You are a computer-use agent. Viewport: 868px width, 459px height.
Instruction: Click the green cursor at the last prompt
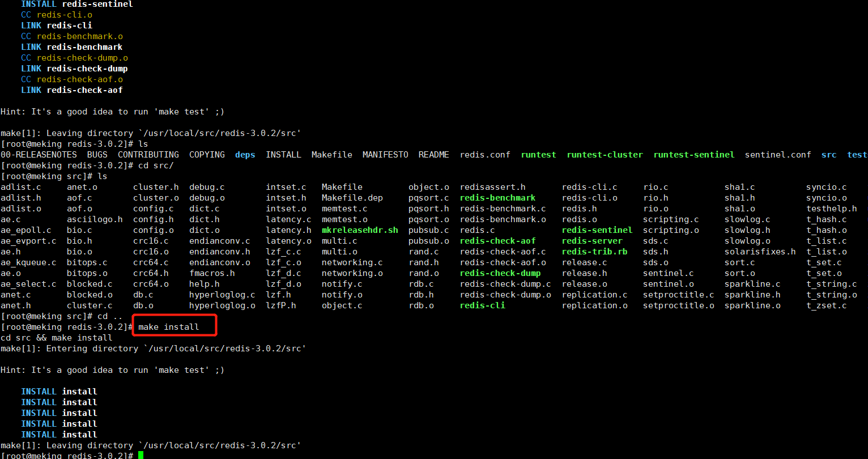point(141,455)
